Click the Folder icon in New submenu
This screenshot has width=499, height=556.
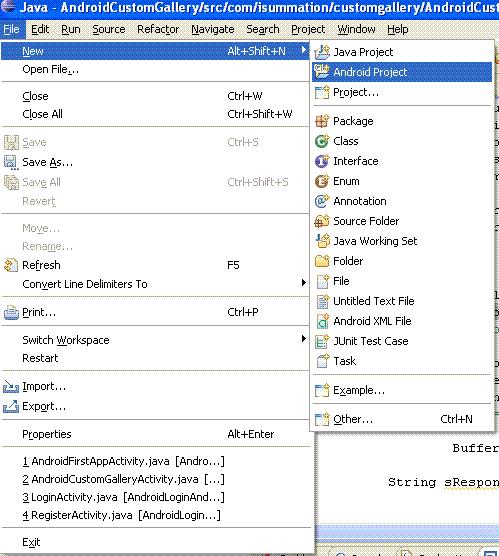pyautogui.click(x=322, y=261)
